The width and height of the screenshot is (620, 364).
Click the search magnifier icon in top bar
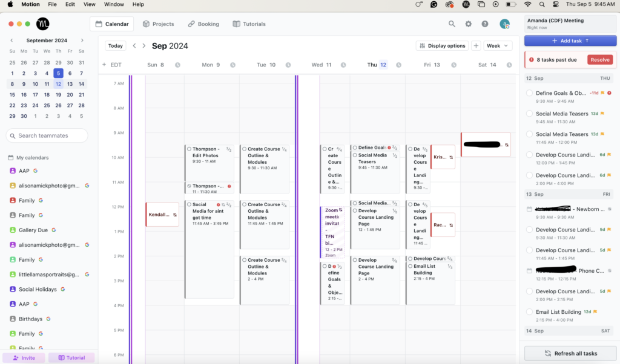tap(452, 24)
